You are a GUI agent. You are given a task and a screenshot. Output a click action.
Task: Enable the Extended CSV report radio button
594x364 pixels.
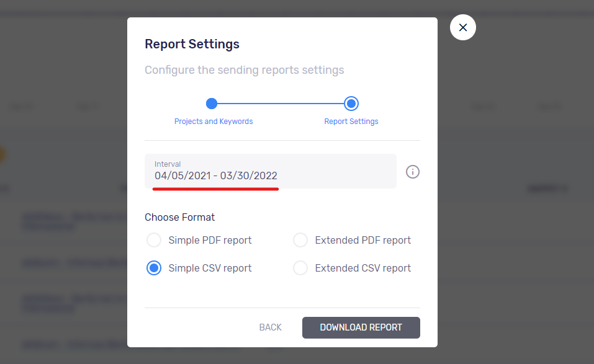(300, 268)
